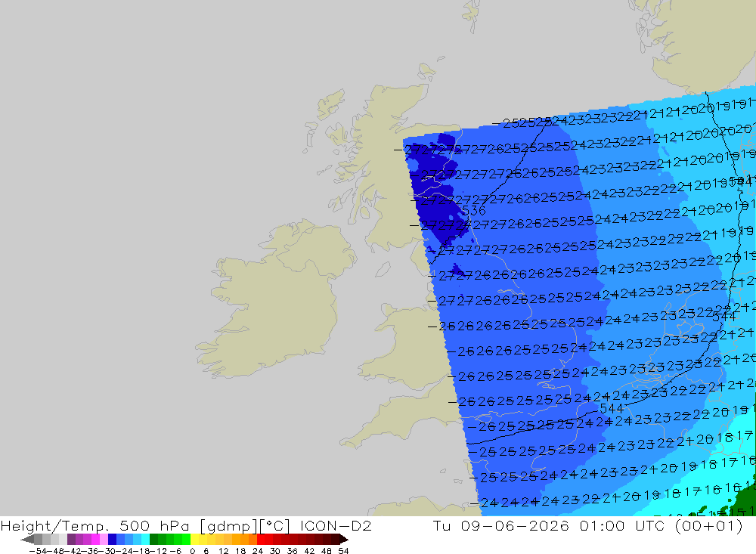The width and height of the screenshot is (756, 554).
Task: Click the dark maroon right arrow end of the legend
Action: pyautogui.click(x=344, y=540)
